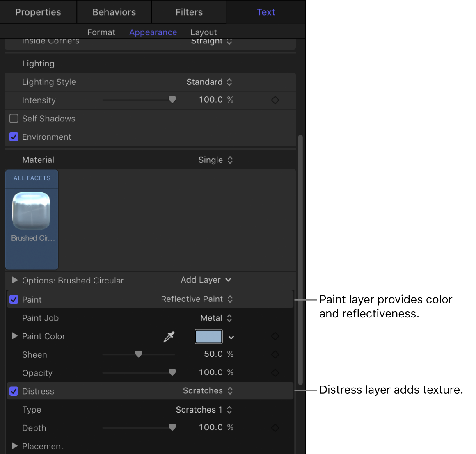Enable Self Shadows
476x454 pixels.
pyautogui.click(x=14, y=119)
